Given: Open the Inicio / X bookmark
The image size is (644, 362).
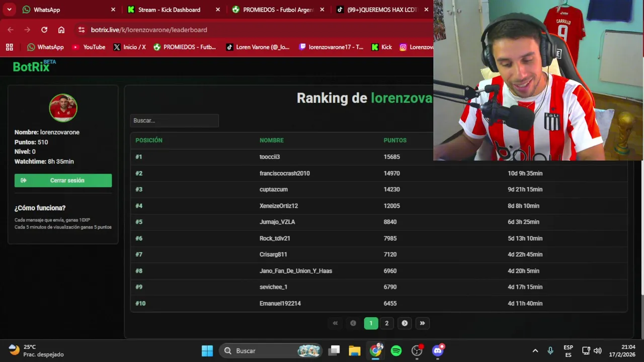Looking at the screenshot, I should pyautogui.click(x=129, y=47).
